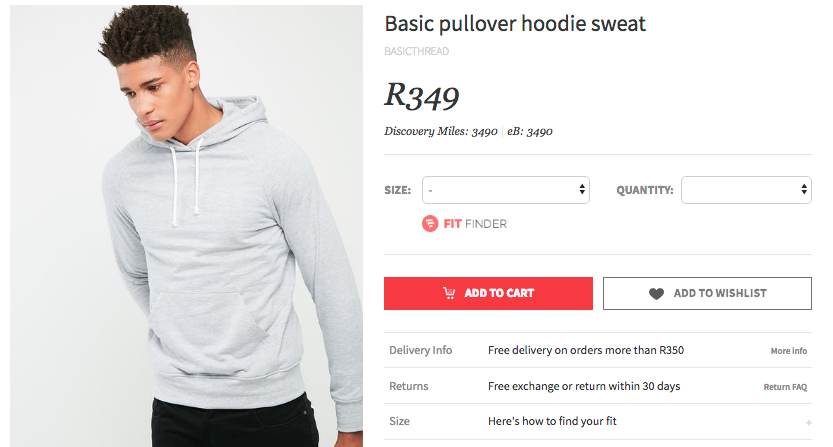This screenshot has height=447, width=833.
Task: Click the product title Basic pullover hoodie sweat
Action: (515, 24)
